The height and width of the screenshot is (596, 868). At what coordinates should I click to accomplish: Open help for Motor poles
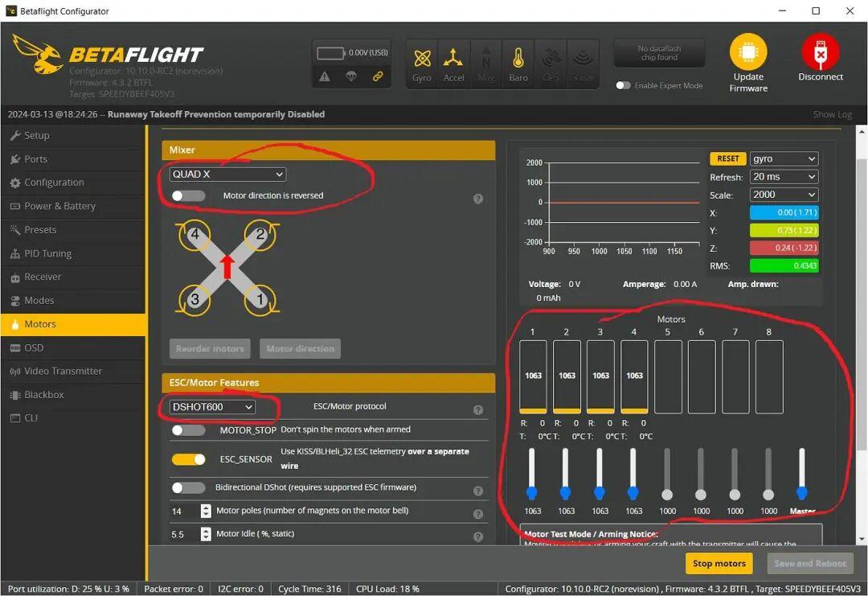point(478,515)
